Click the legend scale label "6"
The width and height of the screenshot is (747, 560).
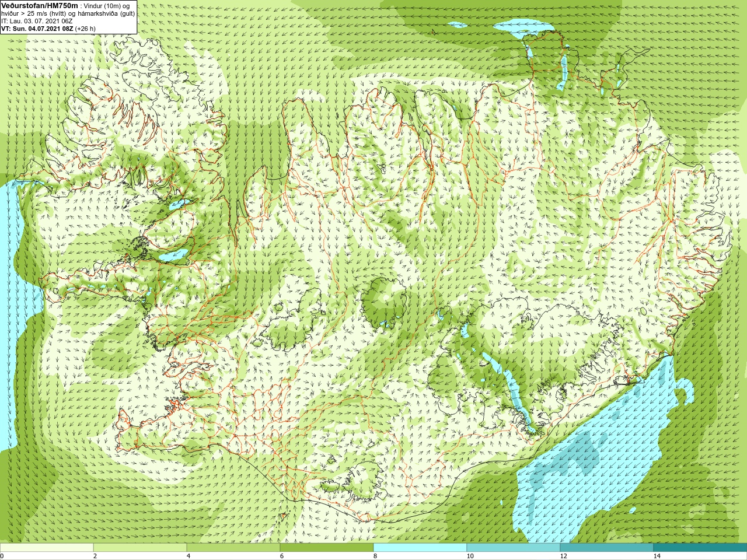(x=281, y=556)
